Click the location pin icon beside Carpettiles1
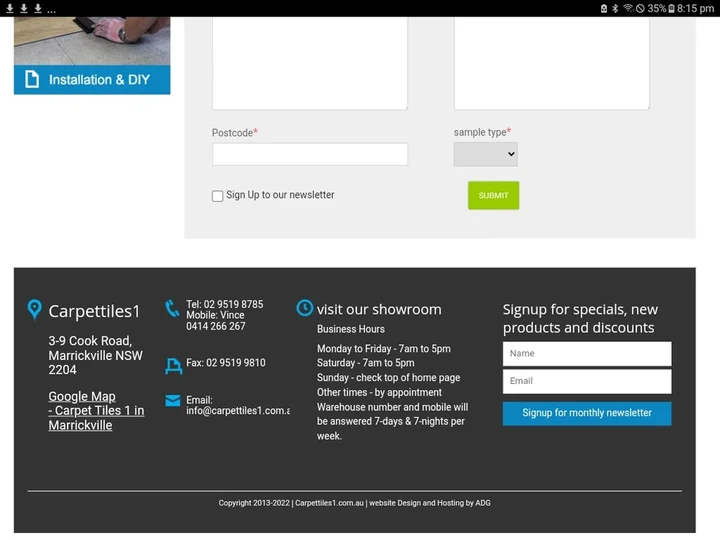Image resolution: width=720 pixels, height=540 pixels. pyautogui.click(x=34, y=310)
